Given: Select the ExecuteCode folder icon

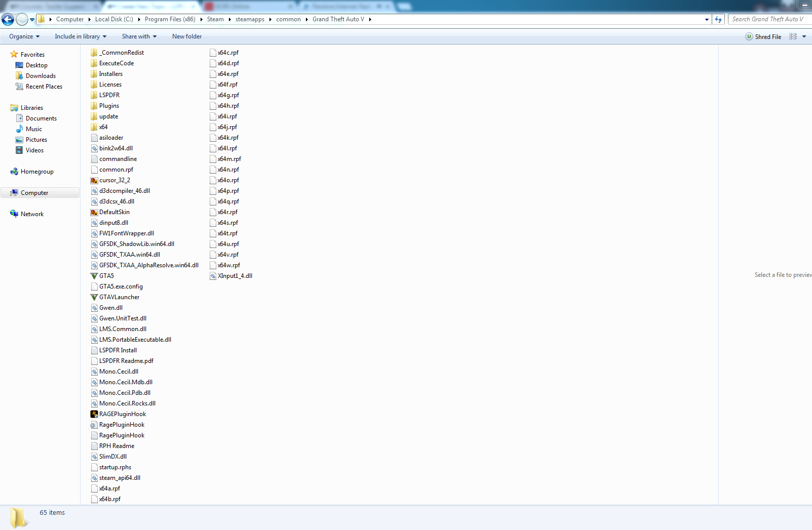Looking at the screenshot, I should pos(94,63).
